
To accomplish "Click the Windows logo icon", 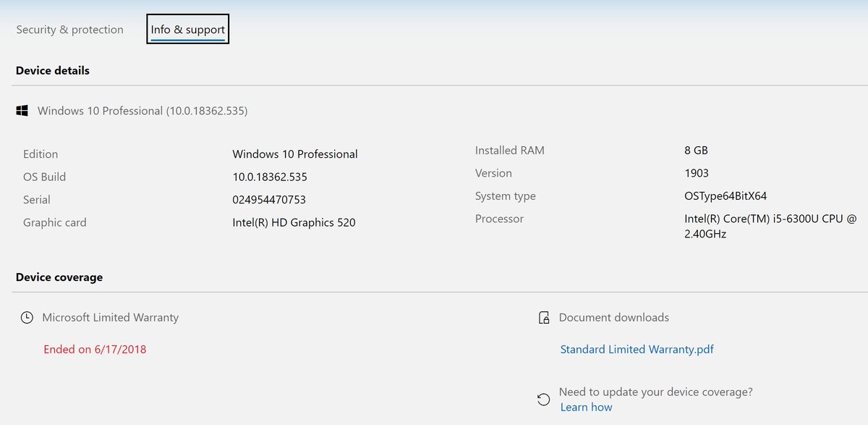I will 22,111.
